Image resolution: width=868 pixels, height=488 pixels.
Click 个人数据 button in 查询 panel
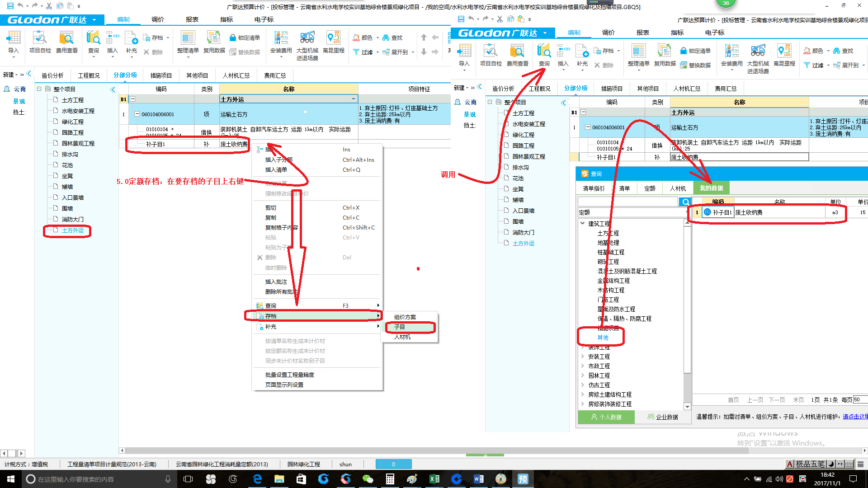click(606, 417)
